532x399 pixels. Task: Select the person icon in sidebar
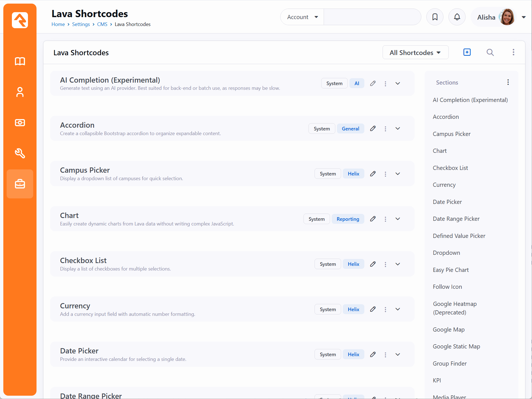click(x=20, y=92)
